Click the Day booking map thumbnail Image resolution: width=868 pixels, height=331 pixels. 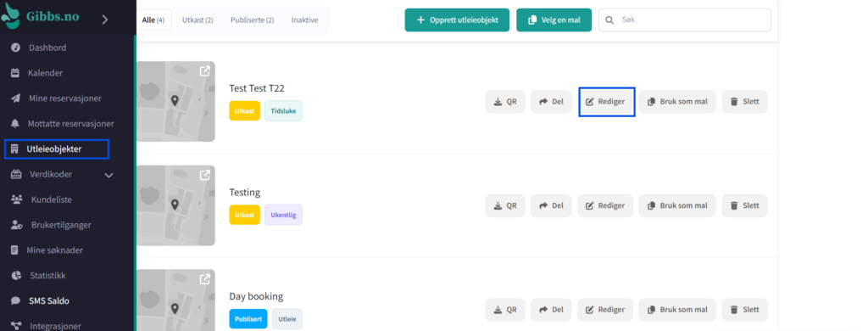click(x=175, y=300)
